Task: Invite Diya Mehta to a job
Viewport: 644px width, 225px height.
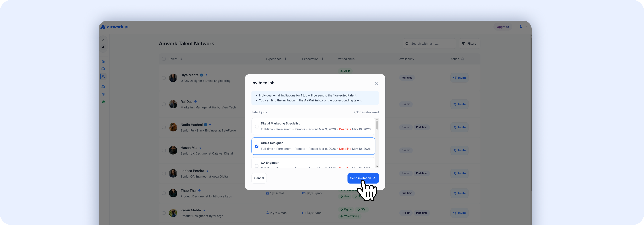Action: 460,78
